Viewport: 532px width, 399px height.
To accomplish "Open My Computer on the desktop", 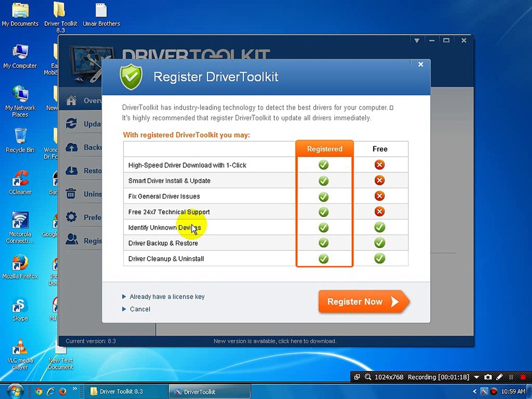I will 20,57.
